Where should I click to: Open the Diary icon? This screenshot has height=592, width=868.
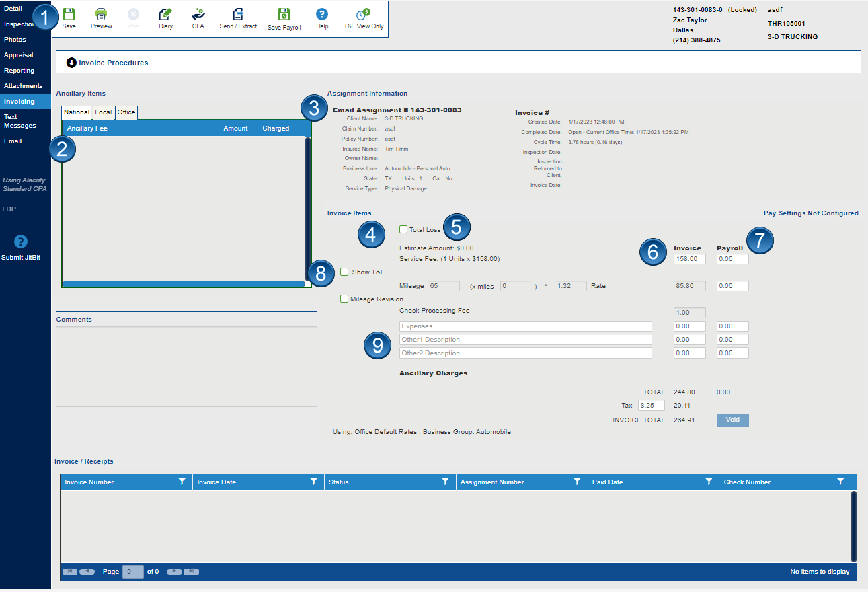coord(165,18)
